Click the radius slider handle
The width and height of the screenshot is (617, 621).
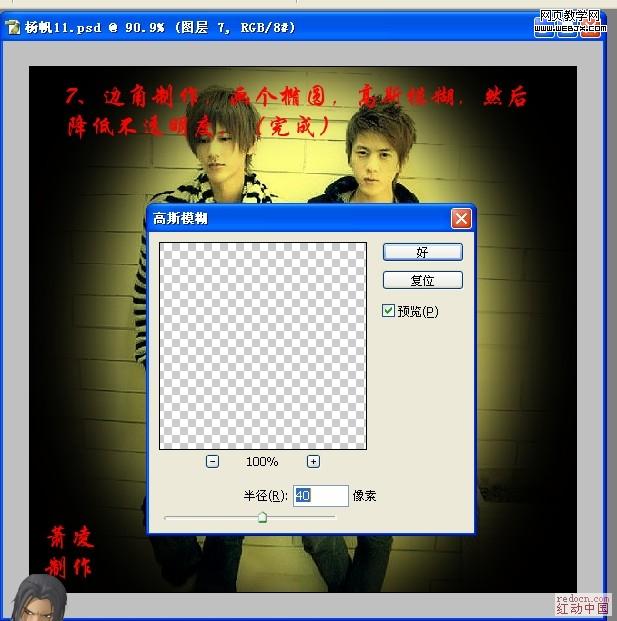pyautogui.click(x=262, y=517)
